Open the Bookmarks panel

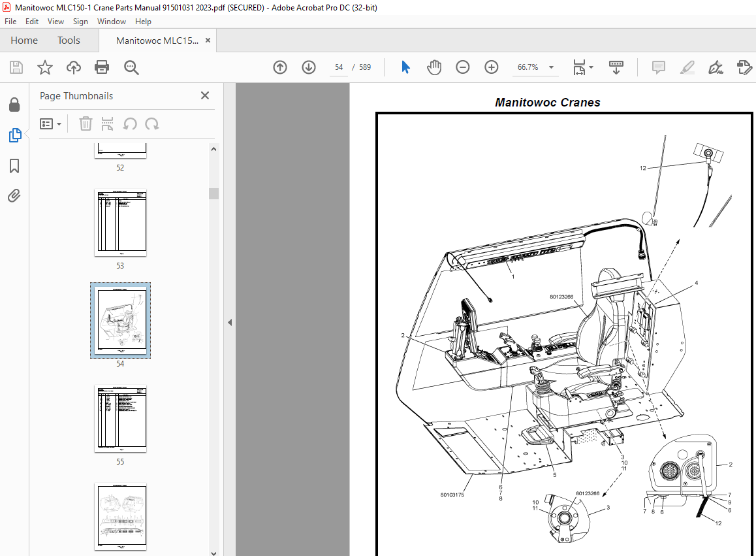(14, 166)
